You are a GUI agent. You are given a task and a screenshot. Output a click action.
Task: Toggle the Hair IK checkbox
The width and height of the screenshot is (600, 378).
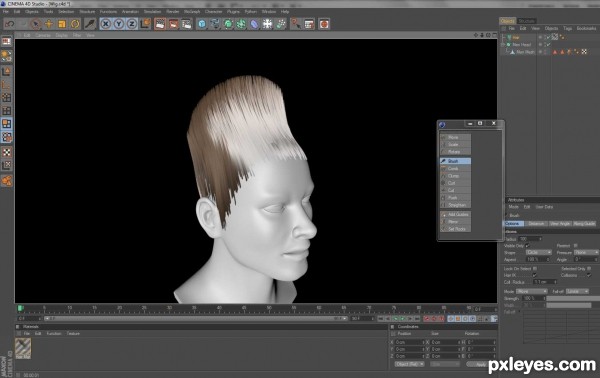click(x=535, y=275)
